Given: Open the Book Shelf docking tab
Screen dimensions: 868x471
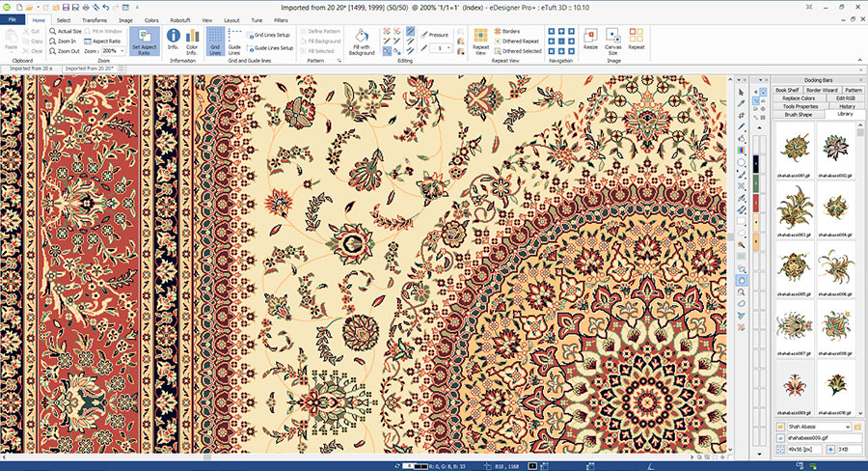Looking at the screenshot, I should 787,90.
